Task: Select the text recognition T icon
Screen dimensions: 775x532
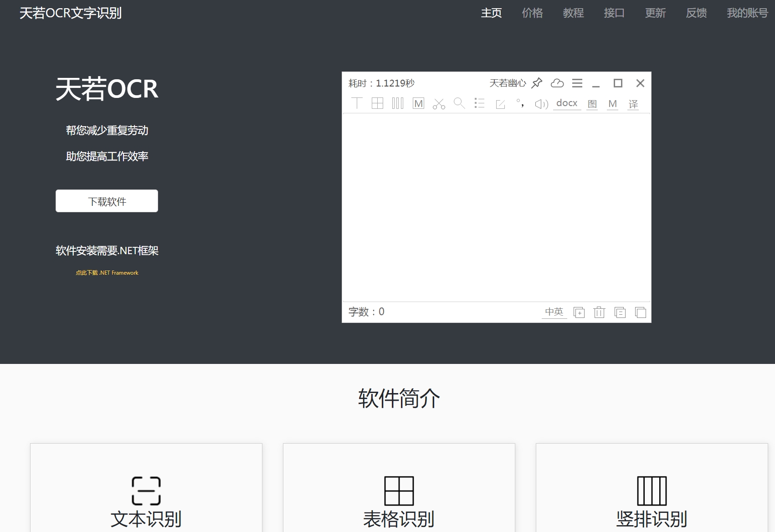Action: [x=357, y=103]
